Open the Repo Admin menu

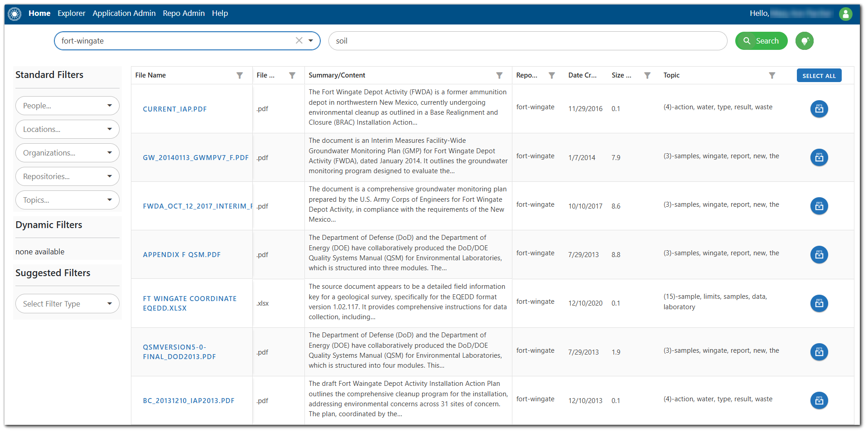pos(184,14)
